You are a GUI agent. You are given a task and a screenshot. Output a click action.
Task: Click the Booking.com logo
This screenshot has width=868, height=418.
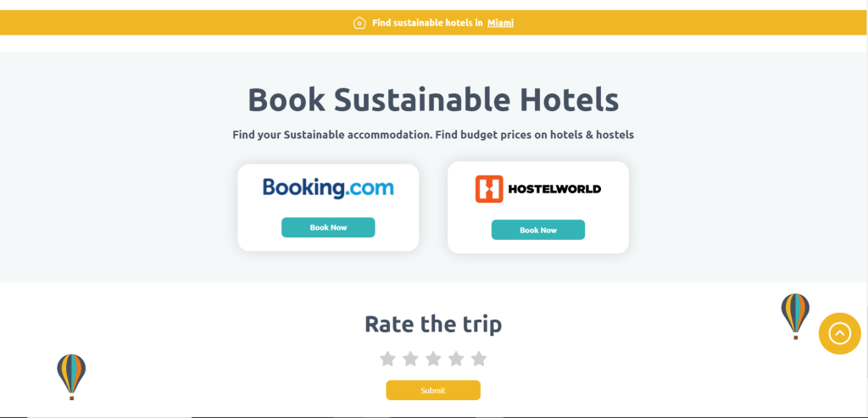coord(328,187)
